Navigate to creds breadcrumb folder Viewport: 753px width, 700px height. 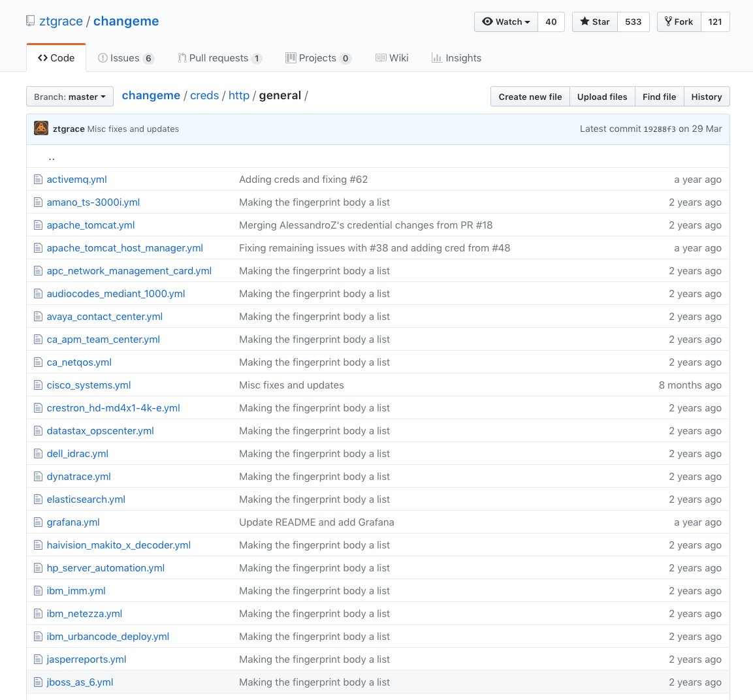click(204, 95)
